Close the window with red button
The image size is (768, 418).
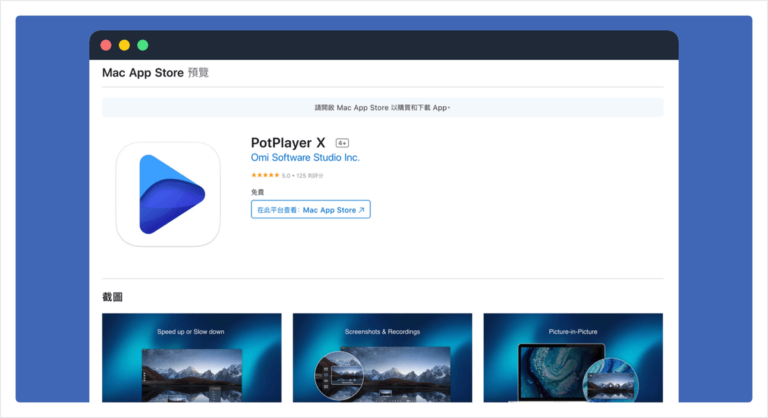(106, 45)
